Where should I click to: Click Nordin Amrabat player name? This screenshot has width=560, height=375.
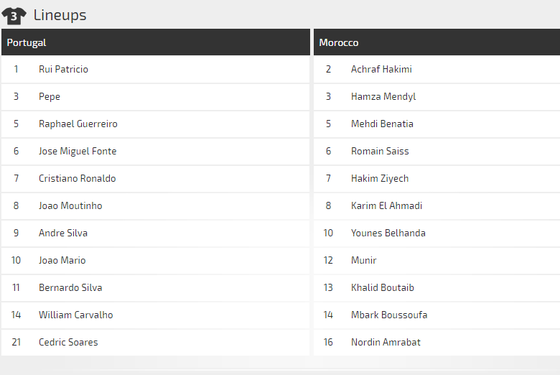tap(386, 342)
